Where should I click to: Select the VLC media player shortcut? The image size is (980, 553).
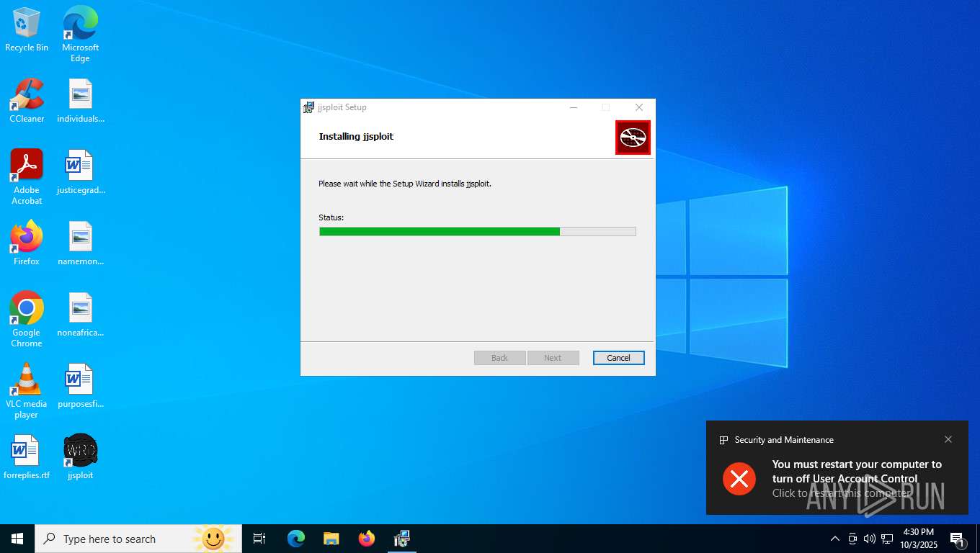click(27, 391)
